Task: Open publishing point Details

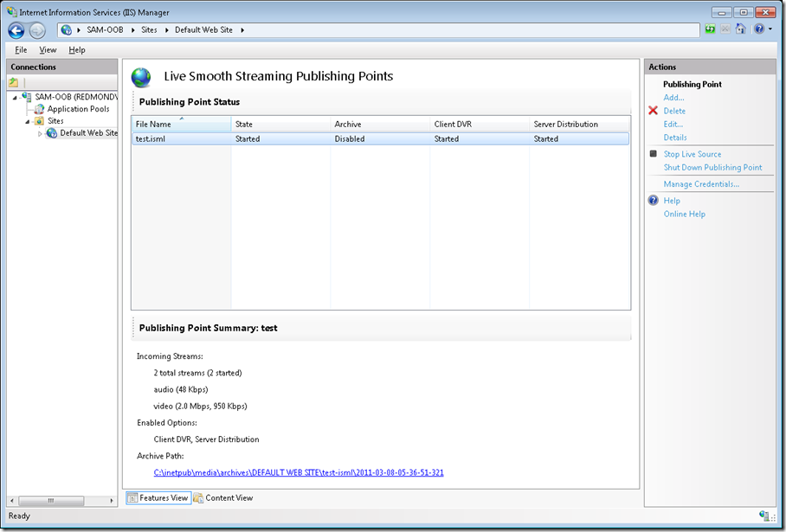Action: (x=675, y=138)
